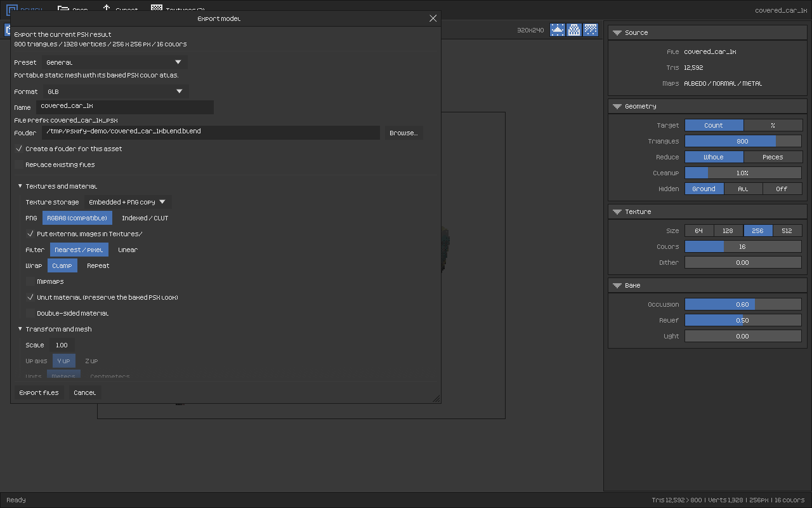Collapse the Texture panel using its triangle
This screenshot has height=508, width=812.
(617, 211)
